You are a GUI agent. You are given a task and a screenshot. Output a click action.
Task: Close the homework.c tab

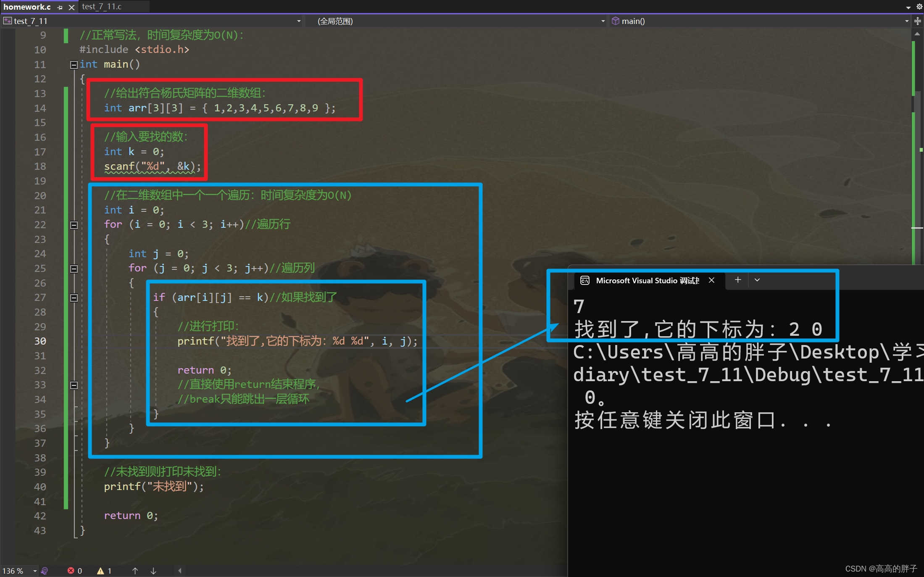[x=71, y=7]
